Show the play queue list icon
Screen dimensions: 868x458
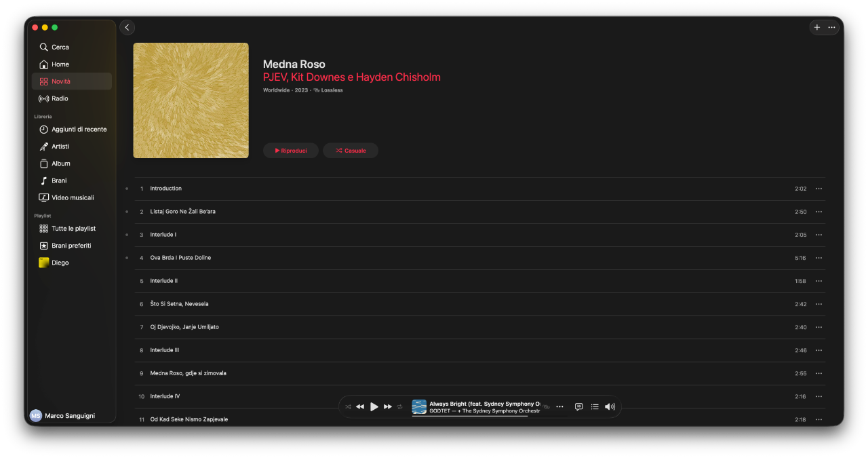click(x=595, y=406)
